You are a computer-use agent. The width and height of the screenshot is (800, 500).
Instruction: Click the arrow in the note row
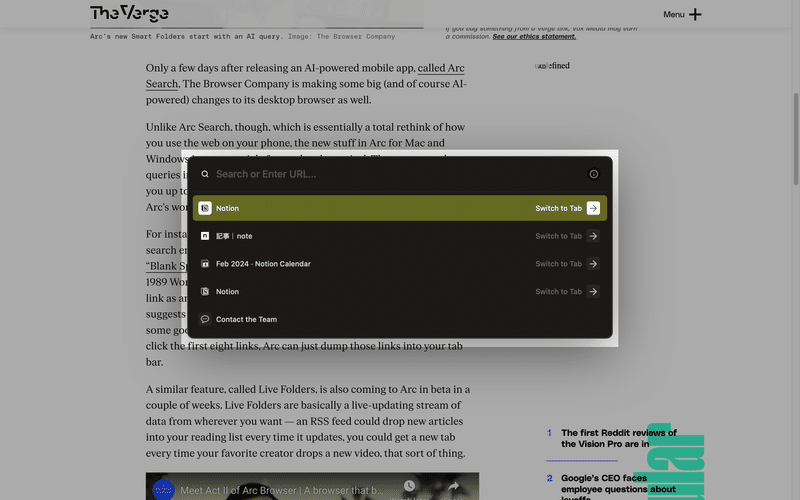point(593,236)
